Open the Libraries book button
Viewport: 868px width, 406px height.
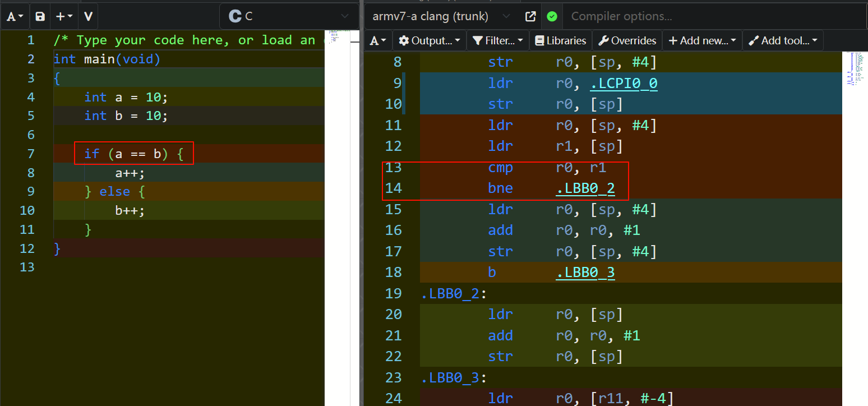[x=560, y=40]
